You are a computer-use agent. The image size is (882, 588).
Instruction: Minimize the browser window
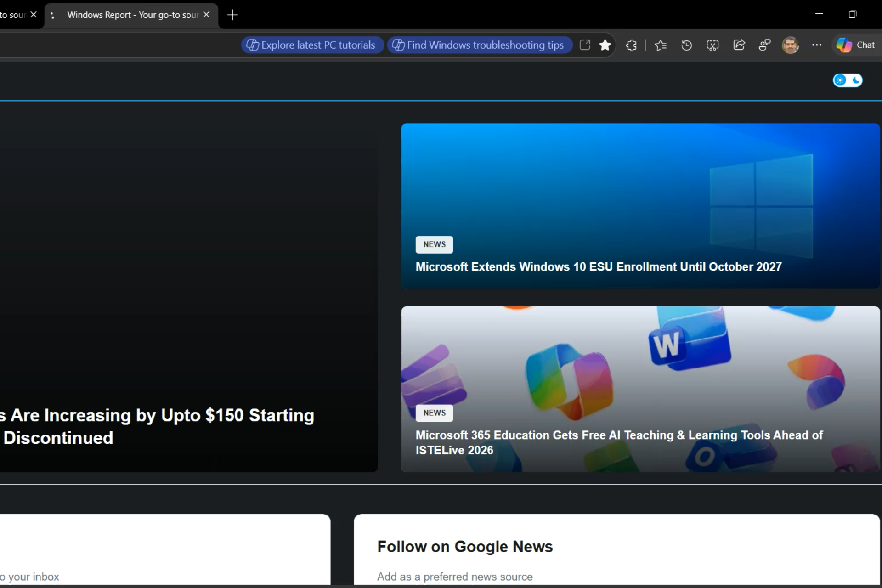(x=819, y=14)
